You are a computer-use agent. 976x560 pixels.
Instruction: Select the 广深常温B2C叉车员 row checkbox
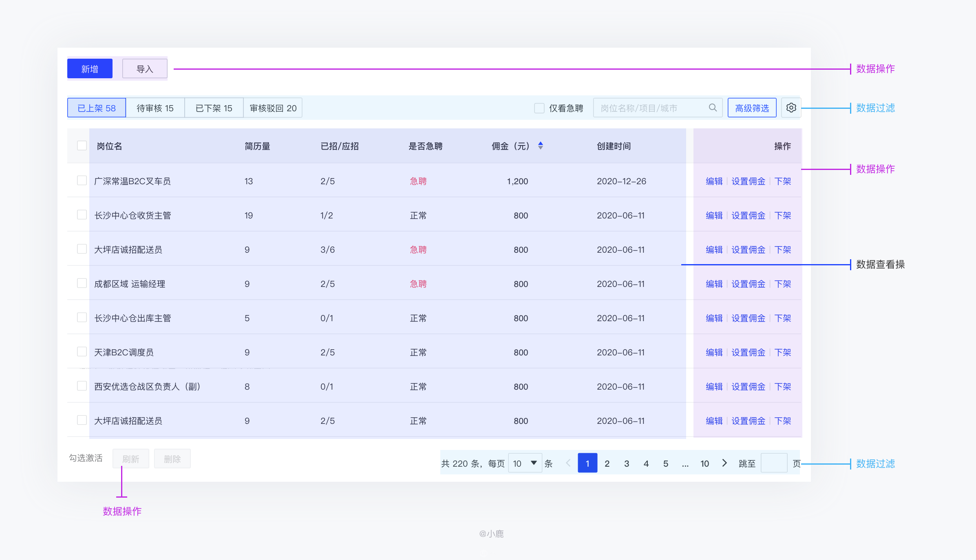click(x=82, y=181)
